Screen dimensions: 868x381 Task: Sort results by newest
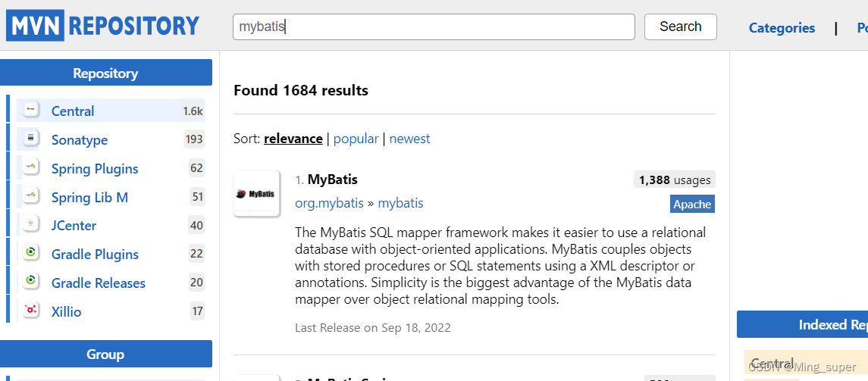[409, 139]
